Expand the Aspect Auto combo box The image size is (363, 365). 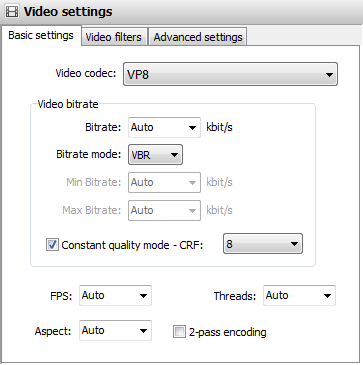click(x=115, y=331)
